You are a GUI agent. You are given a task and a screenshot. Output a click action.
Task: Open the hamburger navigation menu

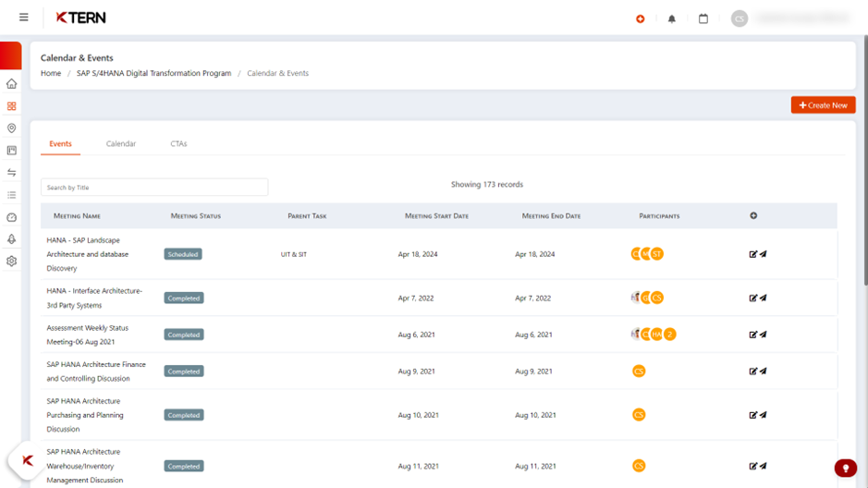pyautogui.click(x=24, y=18)
